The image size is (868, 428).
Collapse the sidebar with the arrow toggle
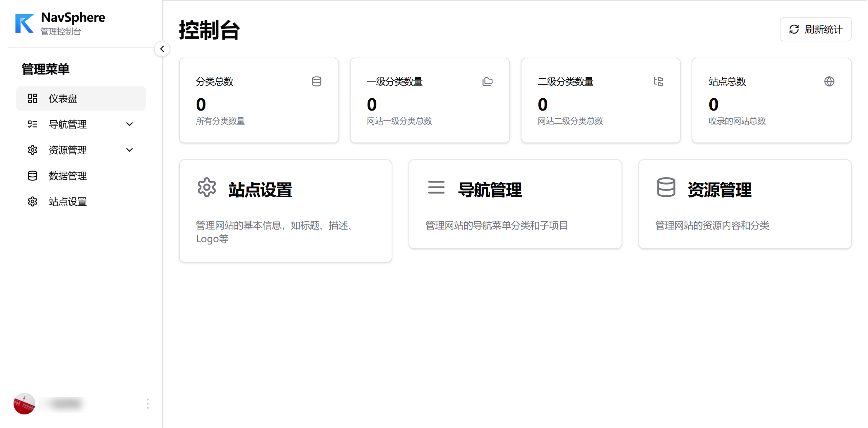(x=162, y=49)
